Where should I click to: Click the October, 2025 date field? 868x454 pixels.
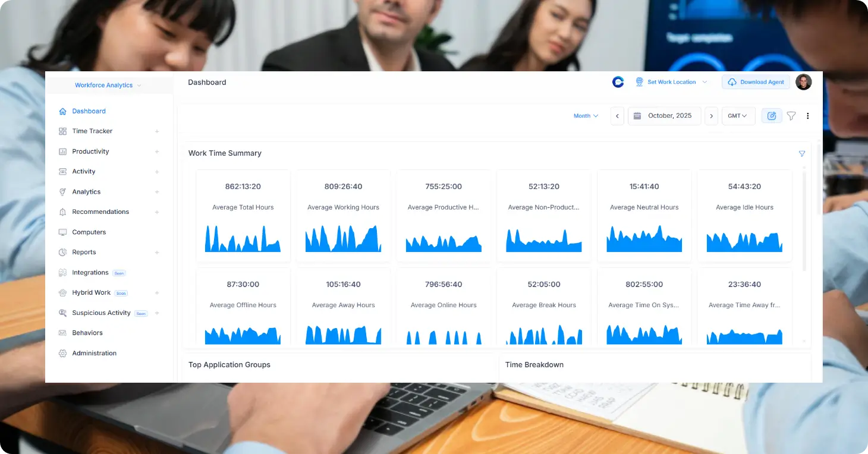(664, 116)
